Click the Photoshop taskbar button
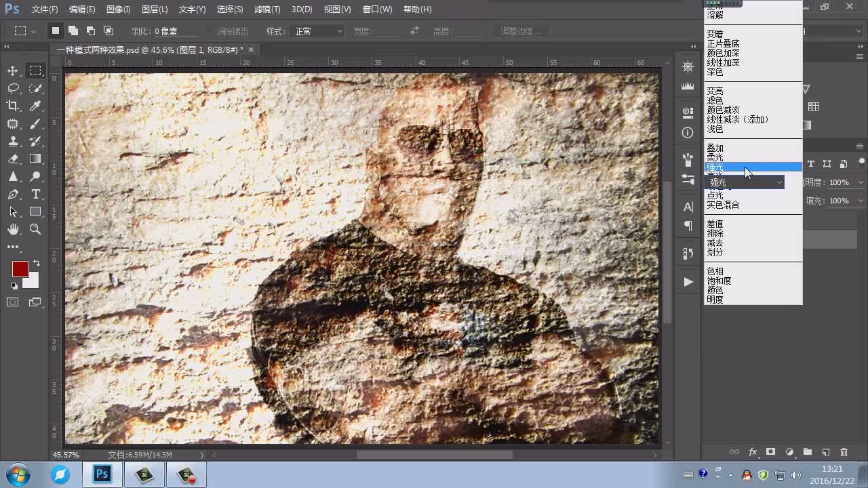868x488 pixels. coord(102,474)
